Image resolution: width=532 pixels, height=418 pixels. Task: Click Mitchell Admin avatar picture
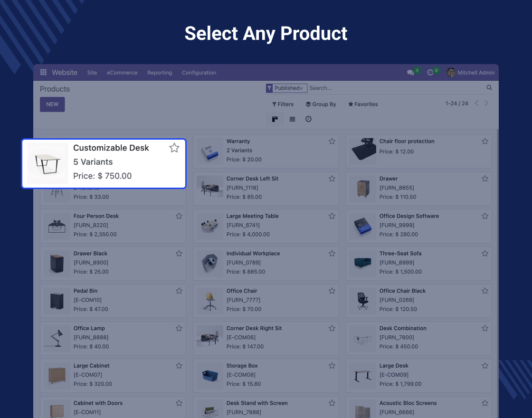click(x=451, y=72)
